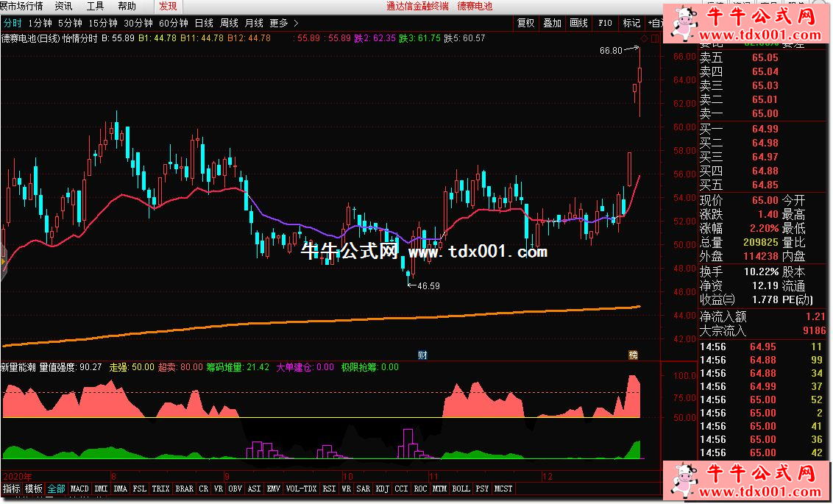Apply the VOL-TDX indicator
This screenshot has width=833, height=504.
coord(301,489)
